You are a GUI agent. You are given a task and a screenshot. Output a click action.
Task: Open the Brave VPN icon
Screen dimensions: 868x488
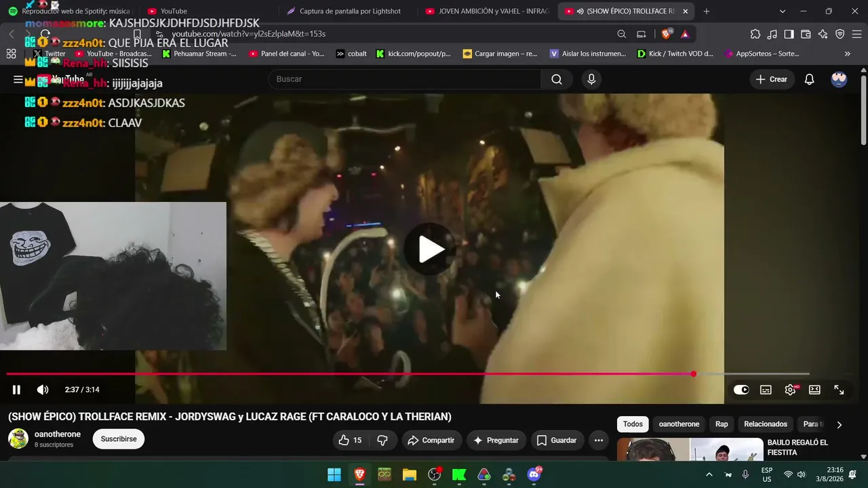(840, 34)
